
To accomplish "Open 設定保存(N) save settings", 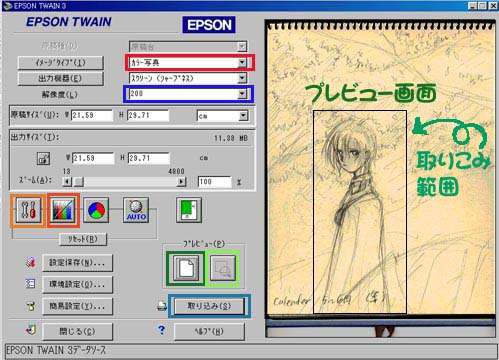I will click(77, 263).
